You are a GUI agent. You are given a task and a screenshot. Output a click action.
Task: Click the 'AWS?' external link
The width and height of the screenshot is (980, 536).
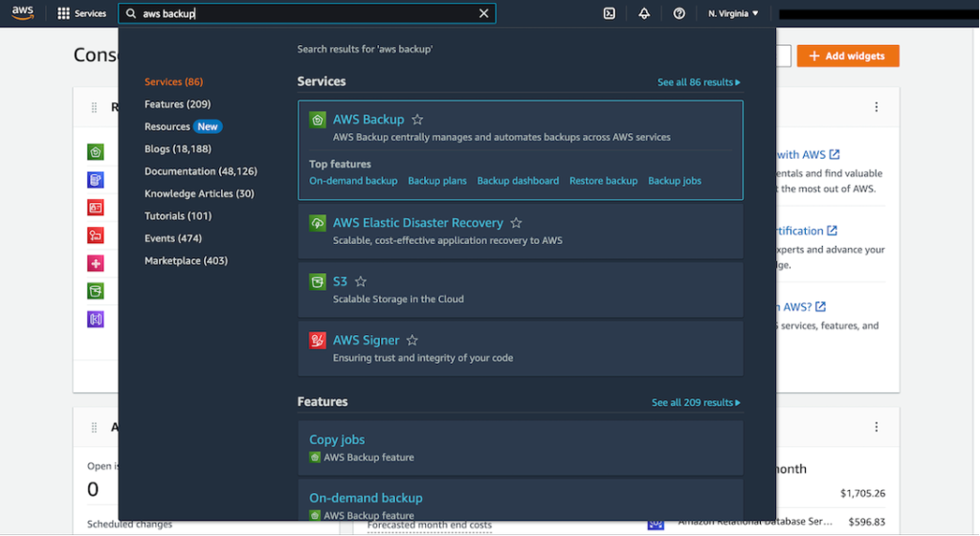801,306
